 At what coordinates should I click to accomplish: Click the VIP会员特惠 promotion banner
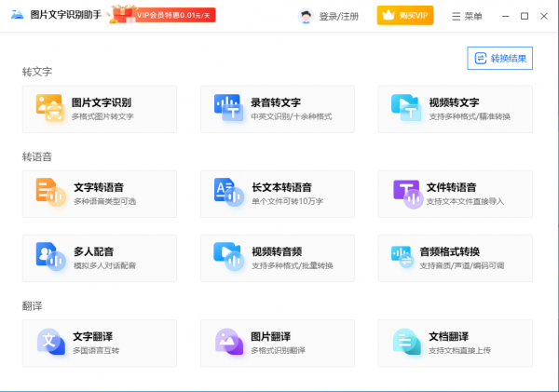pos(163,15)
